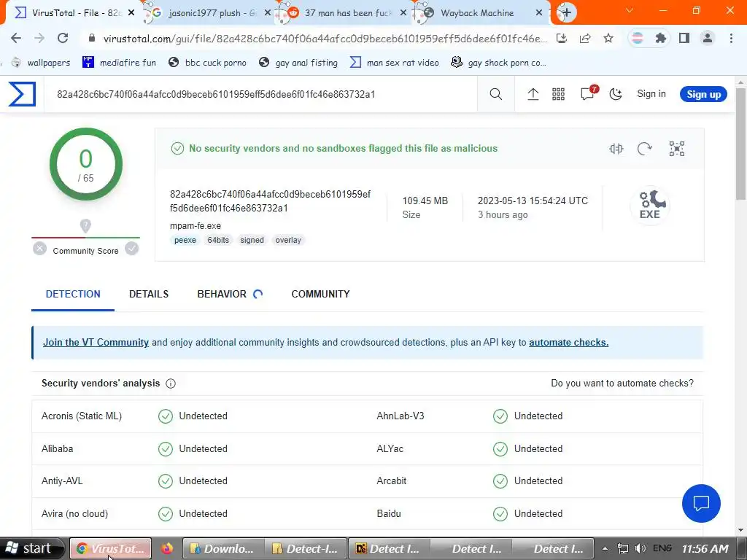
Task: Click the ENG language indicator
Action: [662, 548]
